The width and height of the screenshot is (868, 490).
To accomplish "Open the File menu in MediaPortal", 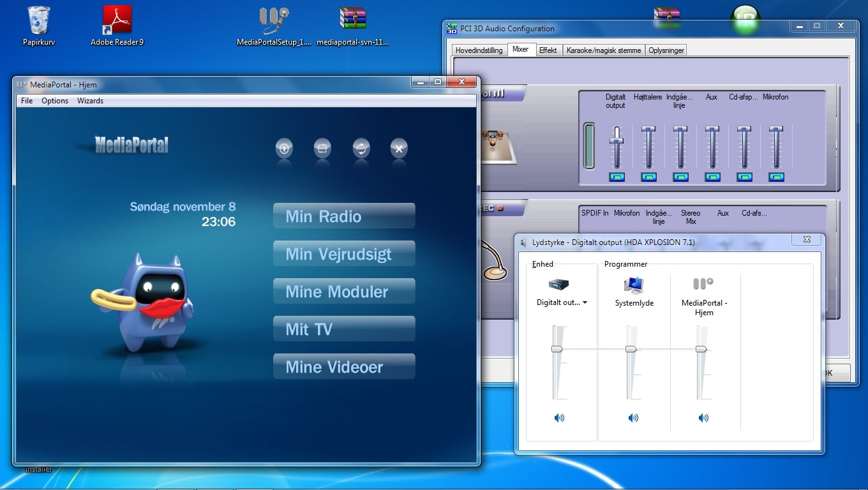I will click(x=27, y=101).
